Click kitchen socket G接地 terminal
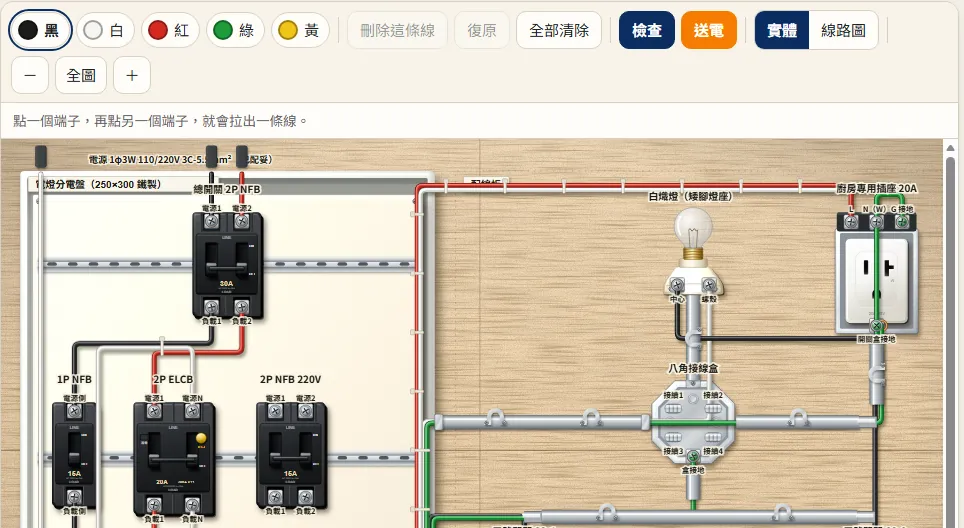 click(902, 222)
